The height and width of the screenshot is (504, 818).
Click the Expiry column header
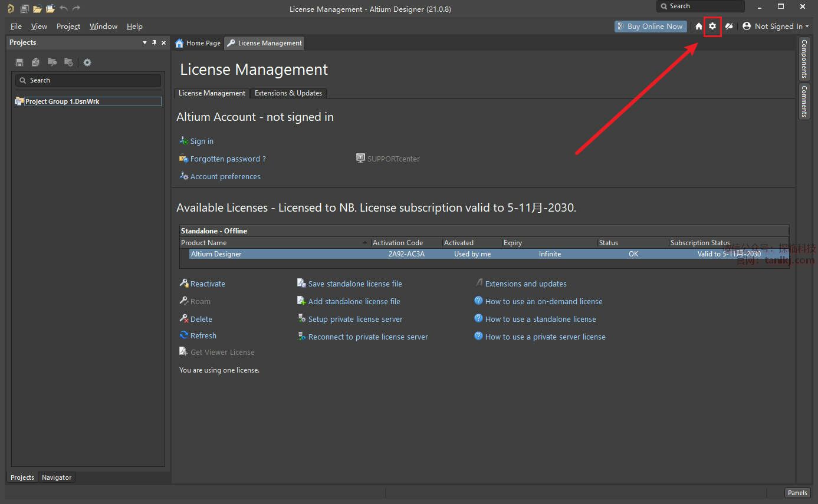[550, 243]
